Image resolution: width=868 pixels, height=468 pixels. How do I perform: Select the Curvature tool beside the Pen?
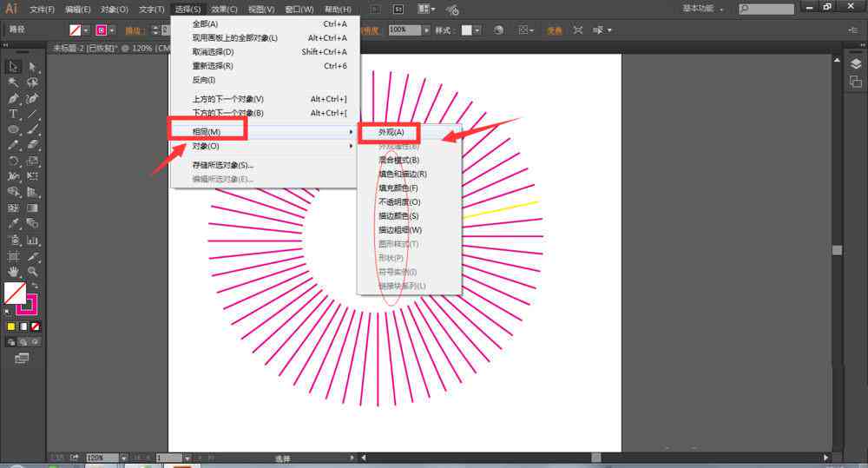tap(33, 99)
